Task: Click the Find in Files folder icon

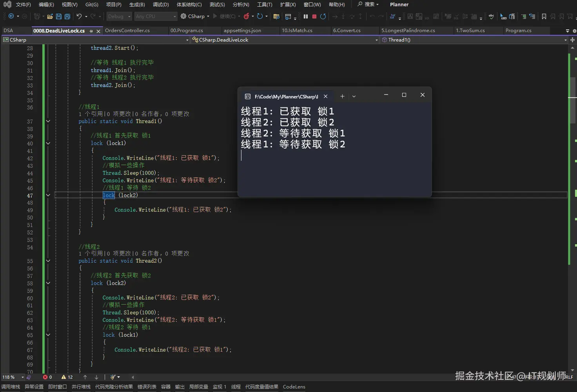Action: [x=276, y=16]
